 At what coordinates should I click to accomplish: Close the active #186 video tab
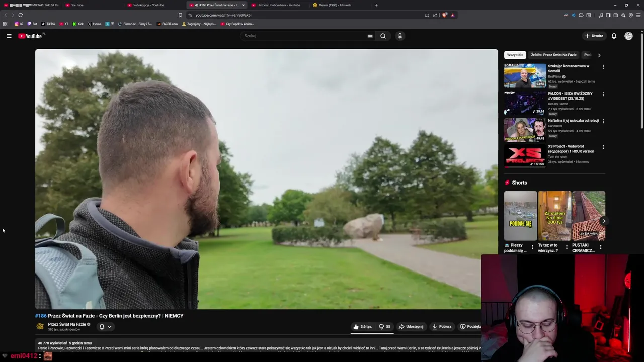243,5
